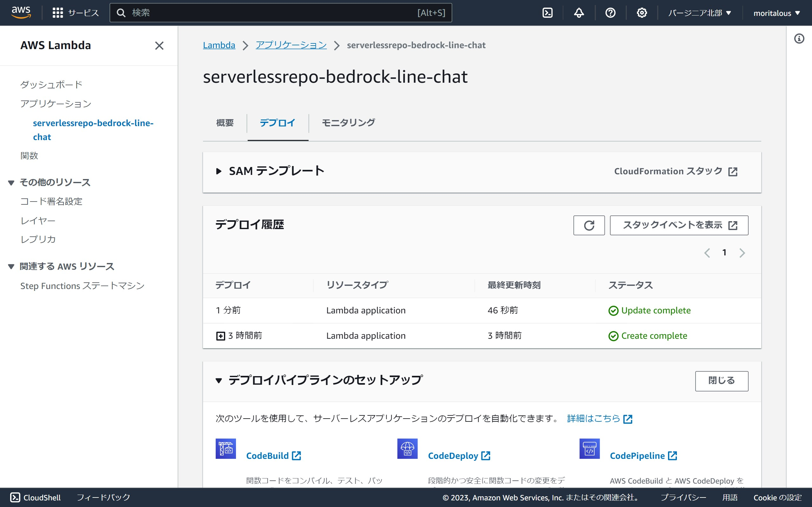Open the moritalous account dropdown
The width and height of the screenshot is (812, 507).
pos(776,13)
